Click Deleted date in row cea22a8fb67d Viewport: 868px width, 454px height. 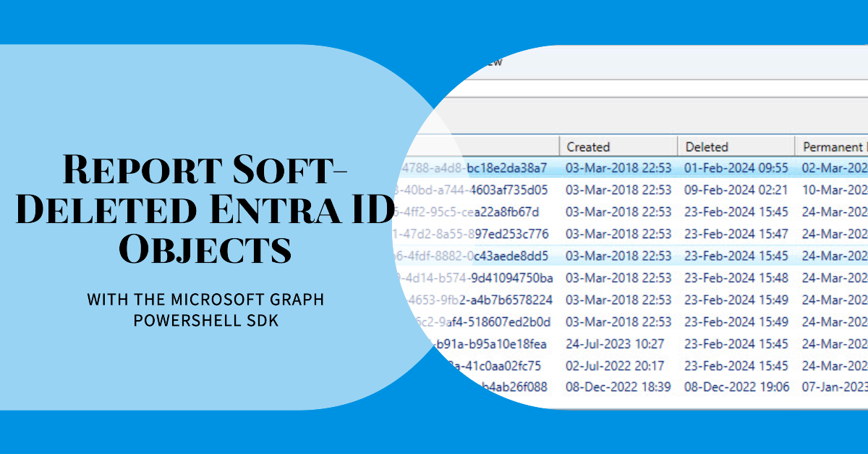tap(736, 212)
